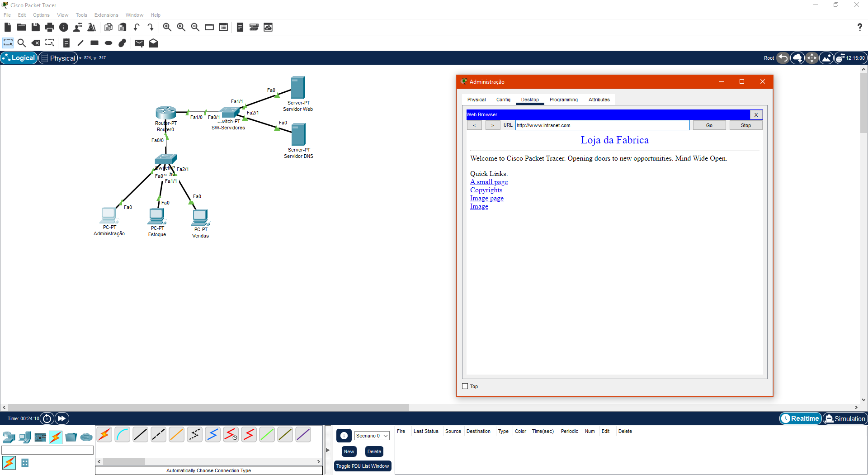868x475 pixels.
Task: Switch to Simulation mode
Action: 845,418
